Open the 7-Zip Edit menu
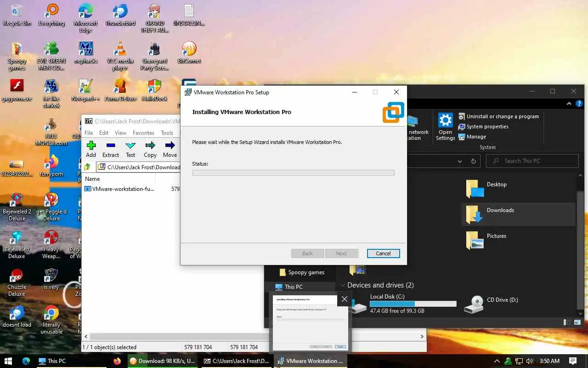588x368 pixels. tap(104, 133)
